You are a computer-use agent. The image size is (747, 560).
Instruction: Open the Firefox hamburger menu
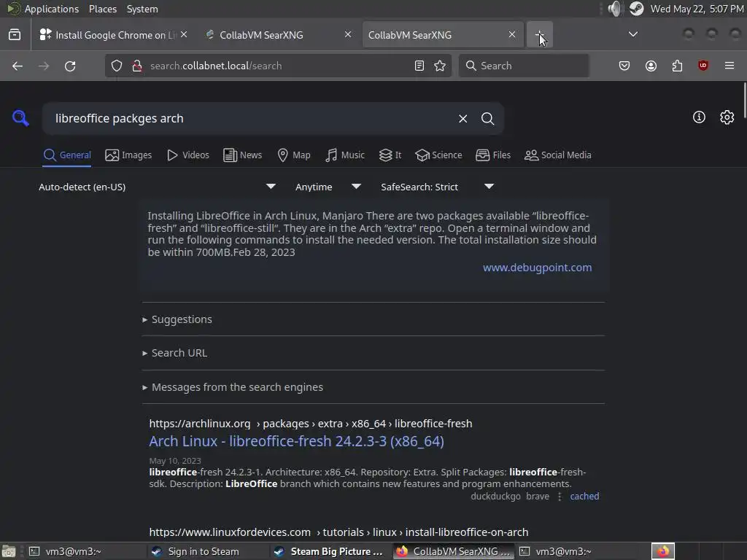tap(729, 66)
